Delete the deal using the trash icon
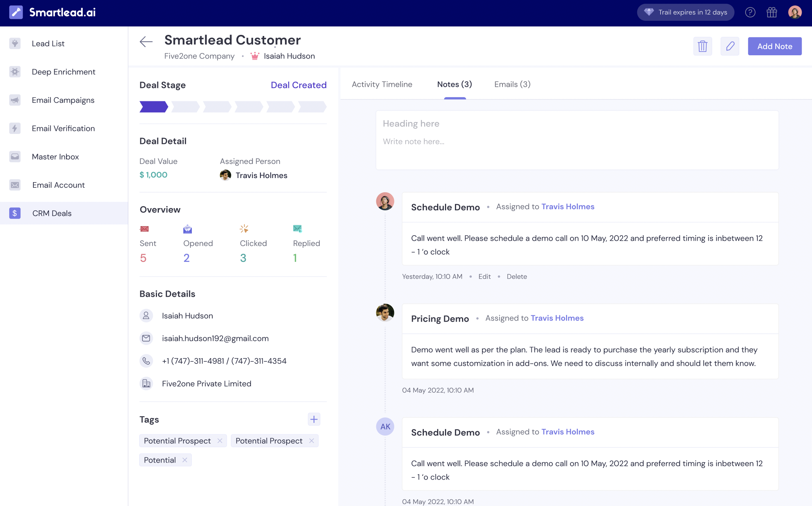 tap(703, 46)
